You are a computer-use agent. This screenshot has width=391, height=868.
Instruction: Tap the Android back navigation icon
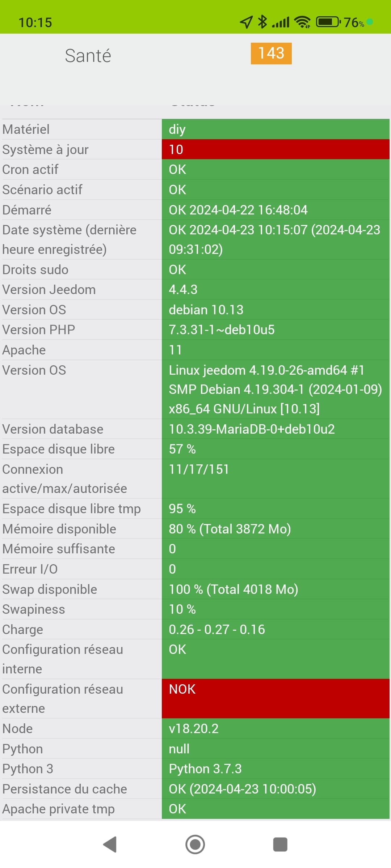point(110,845)
